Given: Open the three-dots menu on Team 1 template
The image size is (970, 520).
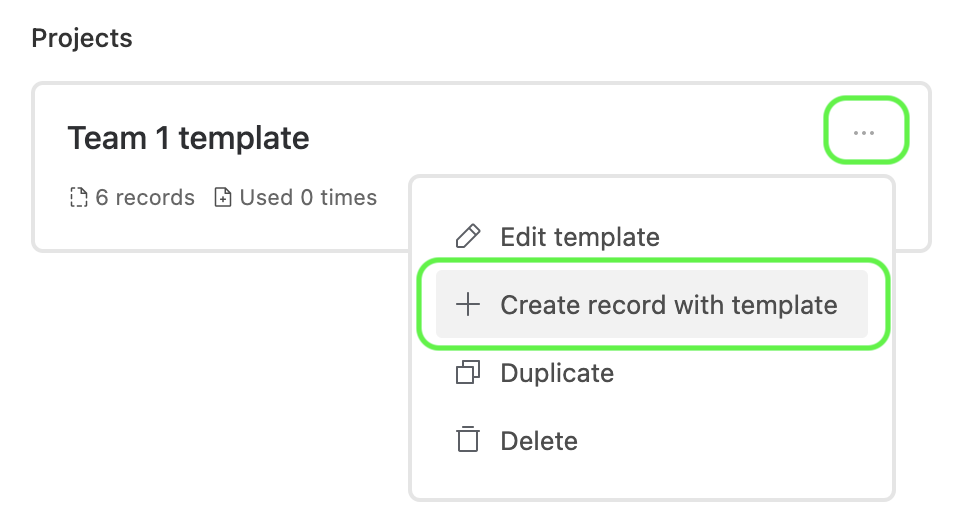Looking at the screenshot, I should click(864, 132).
